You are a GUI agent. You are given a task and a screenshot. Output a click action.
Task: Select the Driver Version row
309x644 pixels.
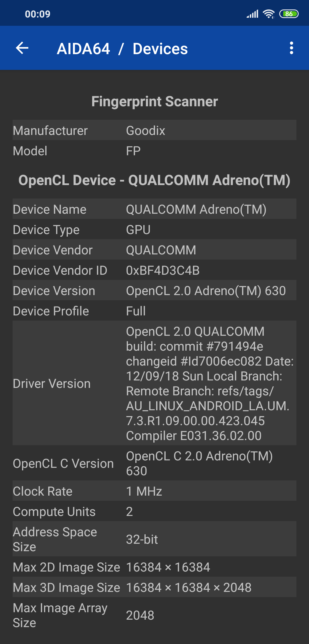(154, 383)
